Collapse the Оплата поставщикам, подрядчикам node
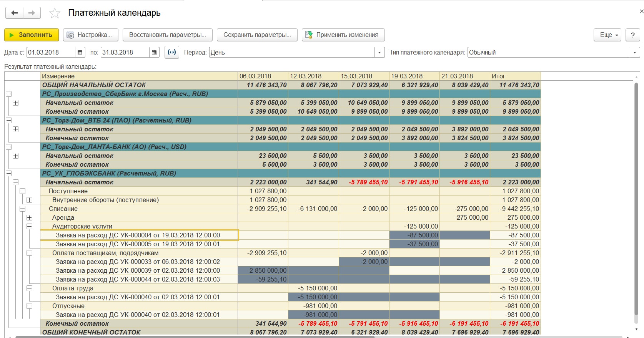The height and width of the screenshot is (338, 644). [x=29, y=253]
